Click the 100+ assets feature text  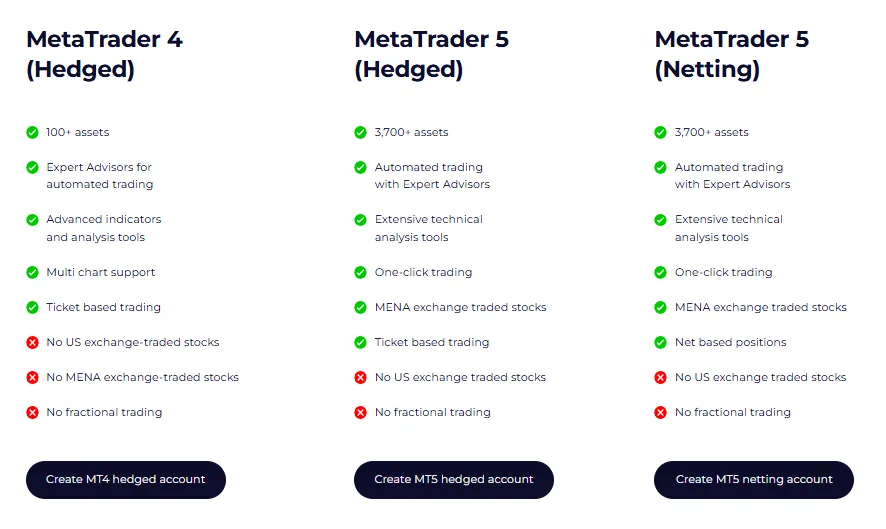pyautogui.click(x=77, y=132)
